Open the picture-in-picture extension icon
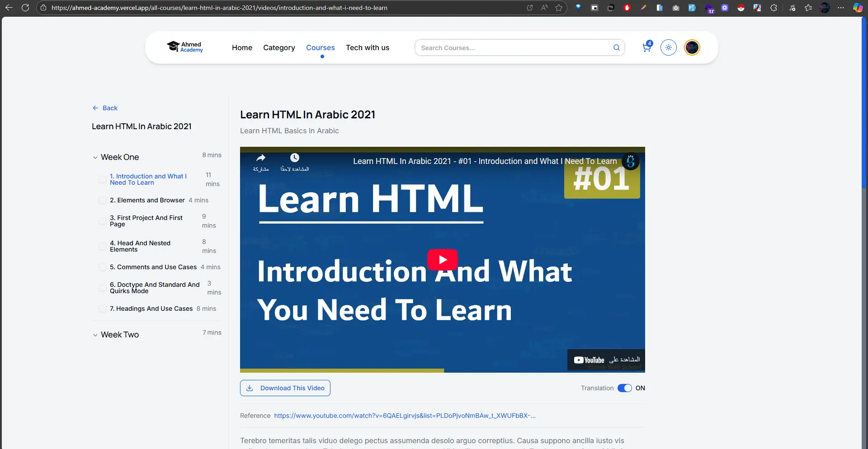 tap(594, 8)
